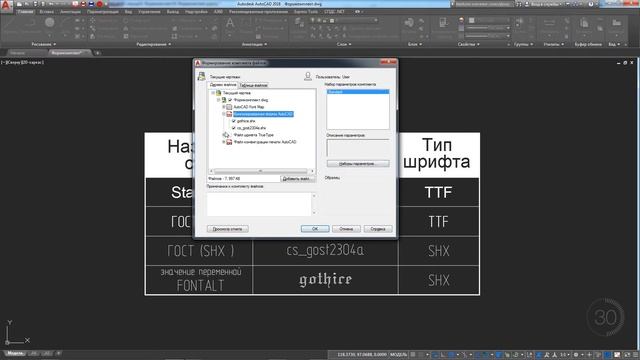Click the Match Properties icon in Свойства panel
The image size is (640, 360).
pos(443,23)
